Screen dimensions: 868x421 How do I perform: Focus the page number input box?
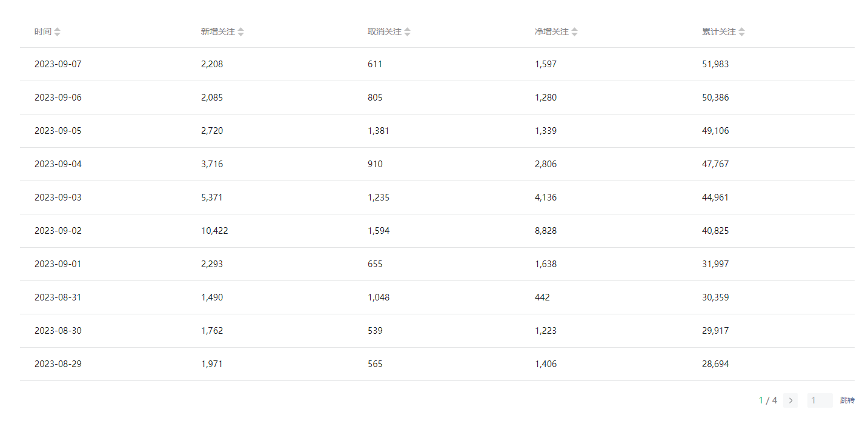(x=820, y=400)
